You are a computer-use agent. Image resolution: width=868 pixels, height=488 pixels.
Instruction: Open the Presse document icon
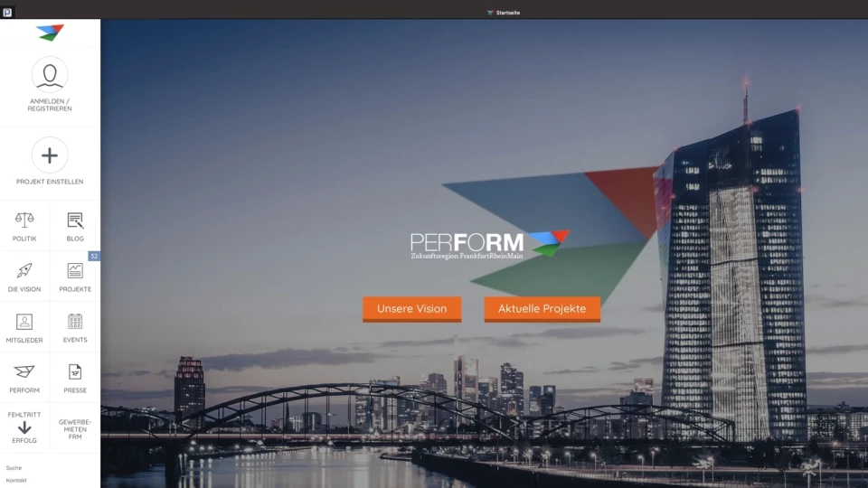click(75, 371)
